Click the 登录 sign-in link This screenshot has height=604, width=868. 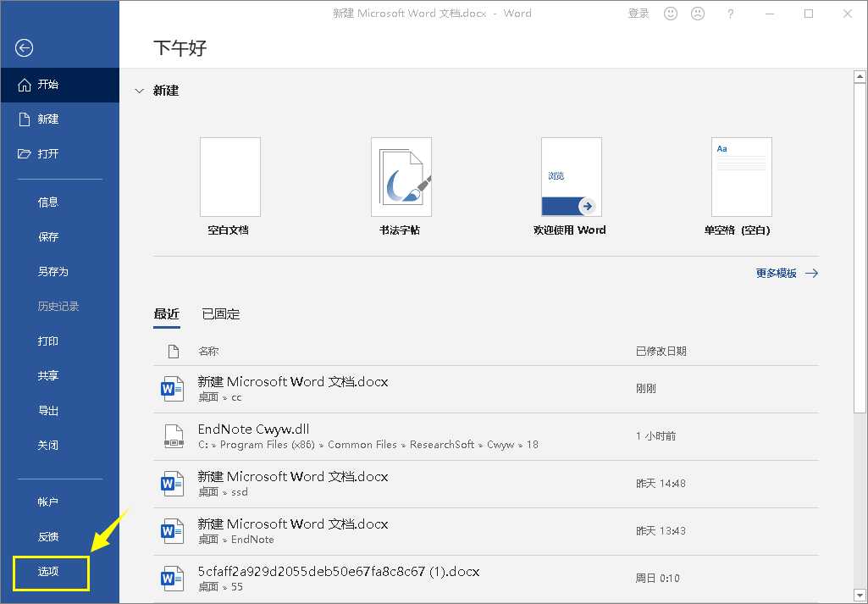pos(639,14)
